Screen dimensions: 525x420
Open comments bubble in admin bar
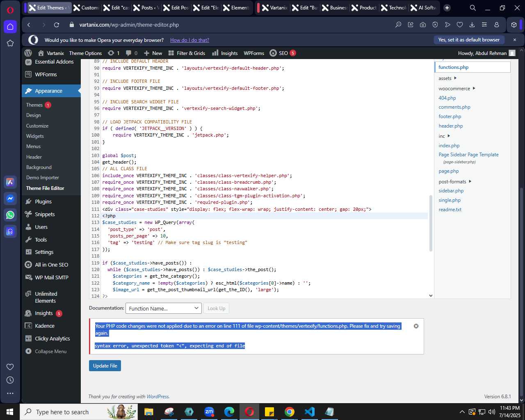[132, 53]
